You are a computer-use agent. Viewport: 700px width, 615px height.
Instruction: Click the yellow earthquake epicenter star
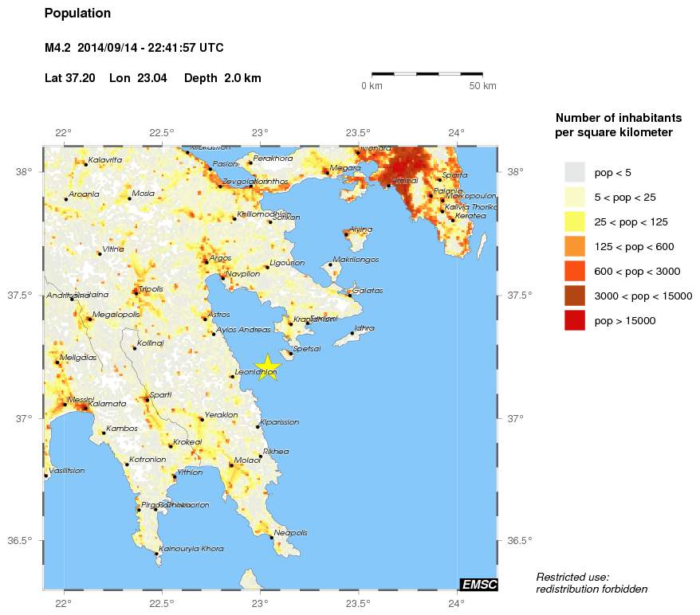[x=268, y=366]
